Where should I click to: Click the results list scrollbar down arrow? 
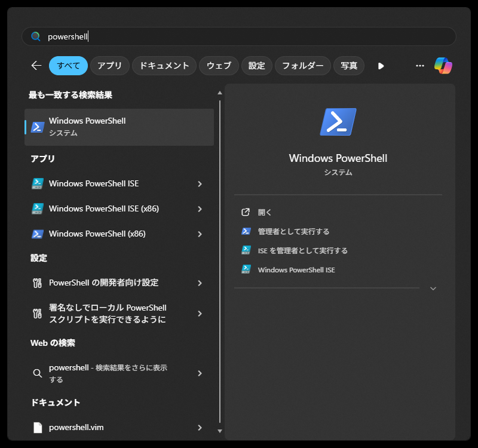click(220, 431)
